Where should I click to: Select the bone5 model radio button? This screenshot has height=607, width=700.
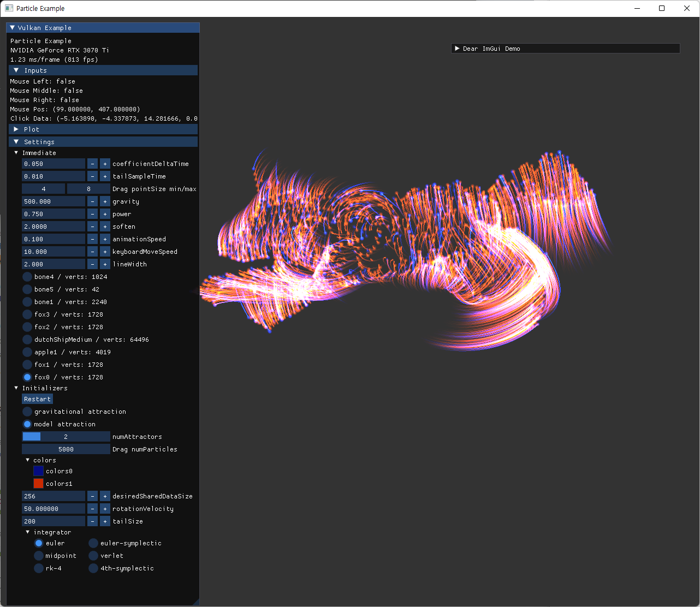[27, 289]
